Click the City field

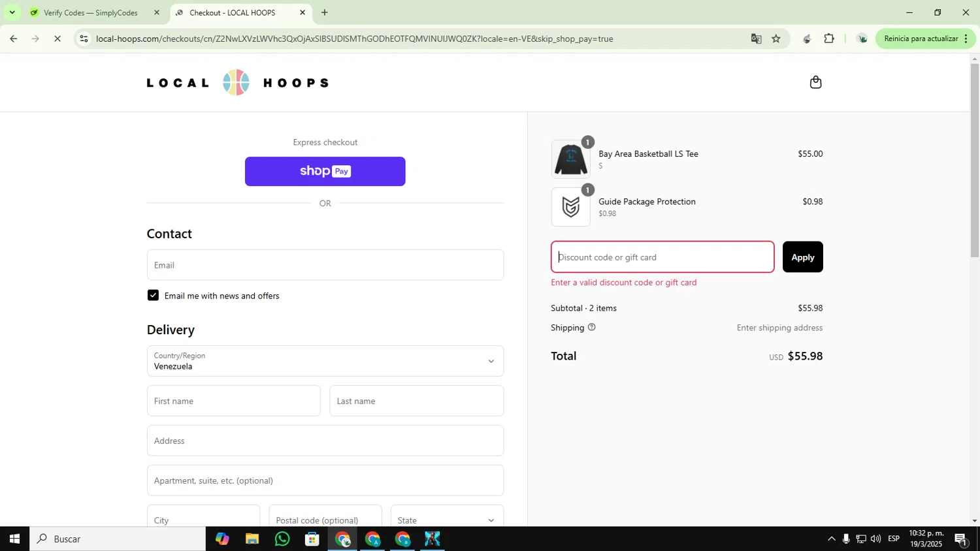click(x=203, y=517)
